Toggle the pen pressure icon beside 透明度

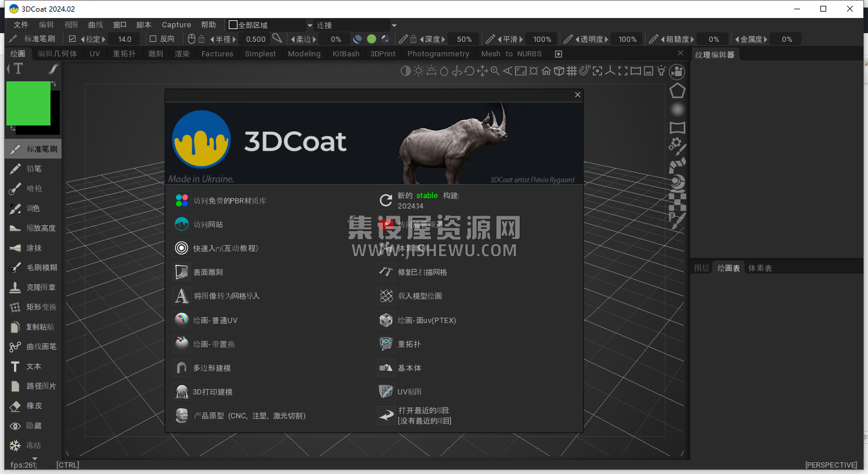tap(568, 39)
